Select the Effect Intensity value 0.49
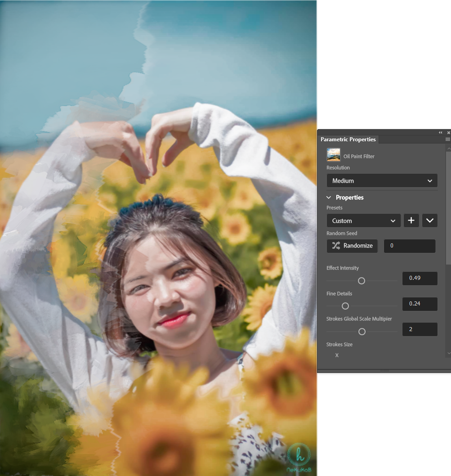Image resolution: width=451 pixels, height=476 pixels. [x=420, y=278]
